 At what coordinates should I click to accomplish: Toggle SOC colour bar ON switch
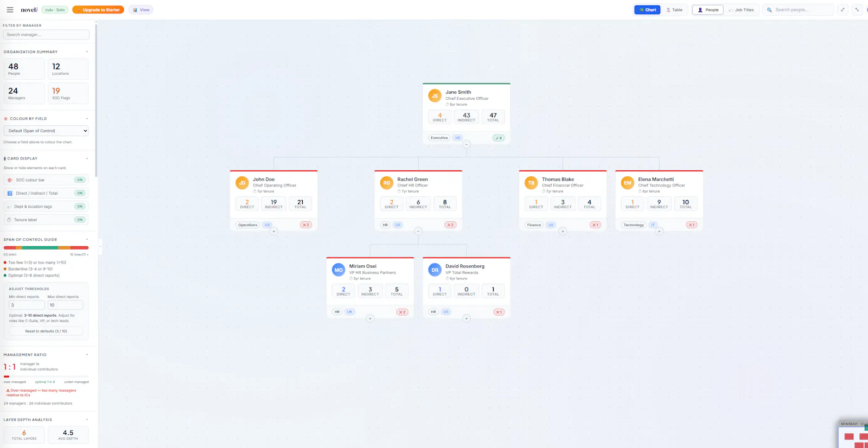coord(80,180)
